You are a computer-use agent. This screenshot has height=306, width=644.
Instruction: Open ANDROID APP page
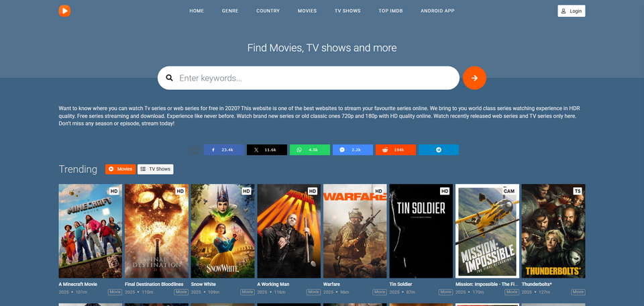coord(437,11)
